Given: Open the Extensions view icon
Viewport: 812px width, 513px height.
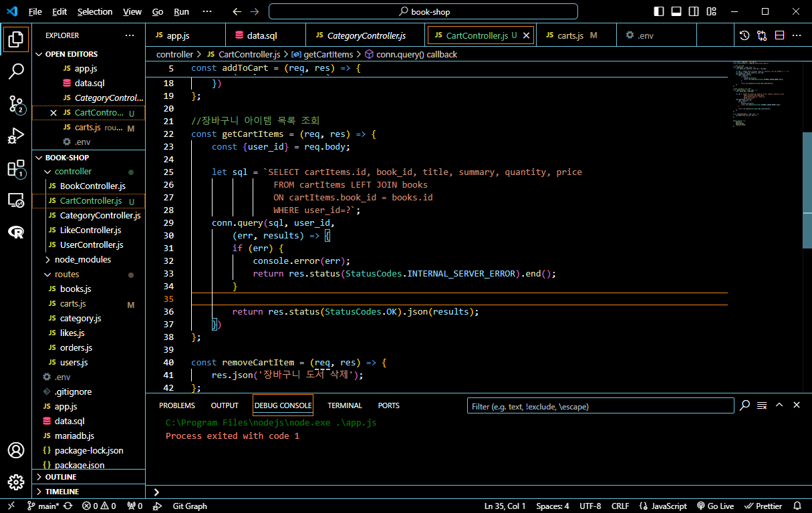Looking at the screenshot, I should point(16,168).
